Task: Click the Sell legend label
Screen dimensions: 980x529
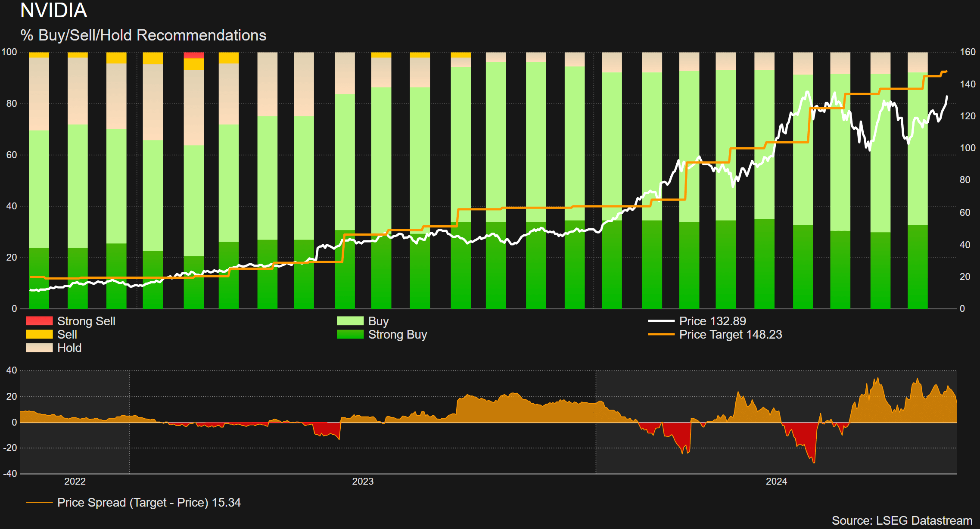Action: coord(67,334)
